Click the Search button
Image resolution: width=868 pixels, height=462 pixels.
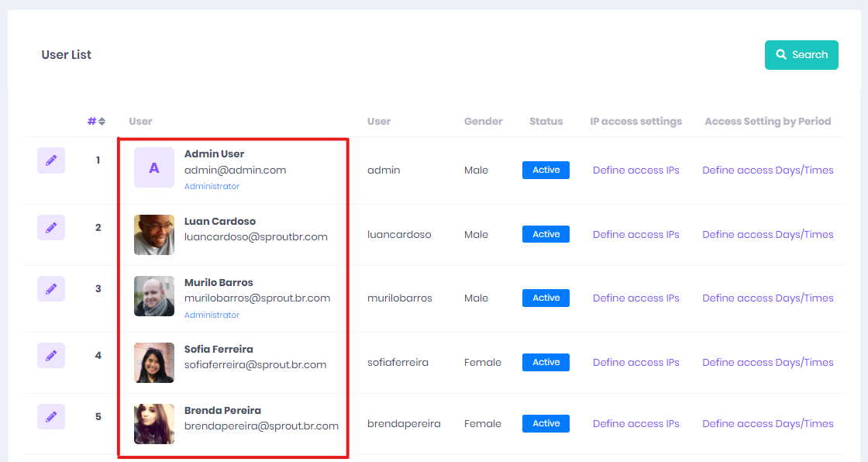tap(801, 55)
